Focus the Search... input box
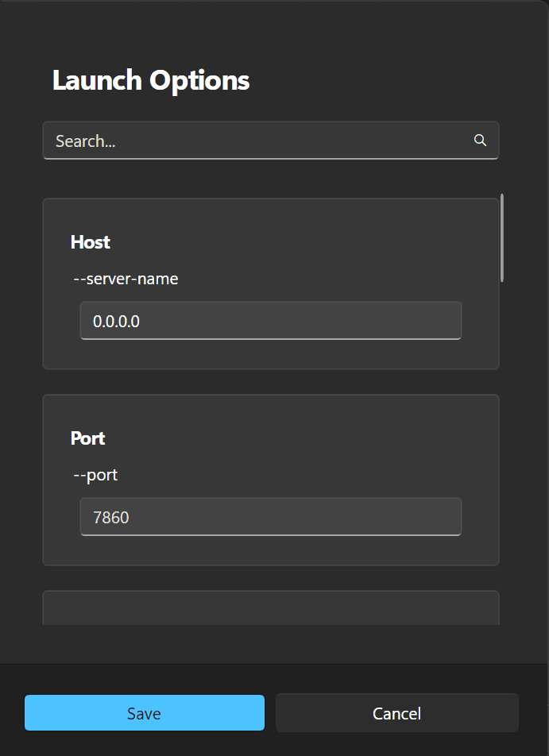 271,141
